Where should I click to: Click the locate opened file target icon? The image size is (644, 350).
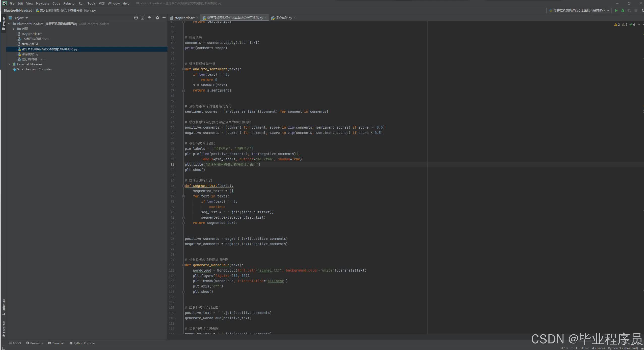coord(136,18)
